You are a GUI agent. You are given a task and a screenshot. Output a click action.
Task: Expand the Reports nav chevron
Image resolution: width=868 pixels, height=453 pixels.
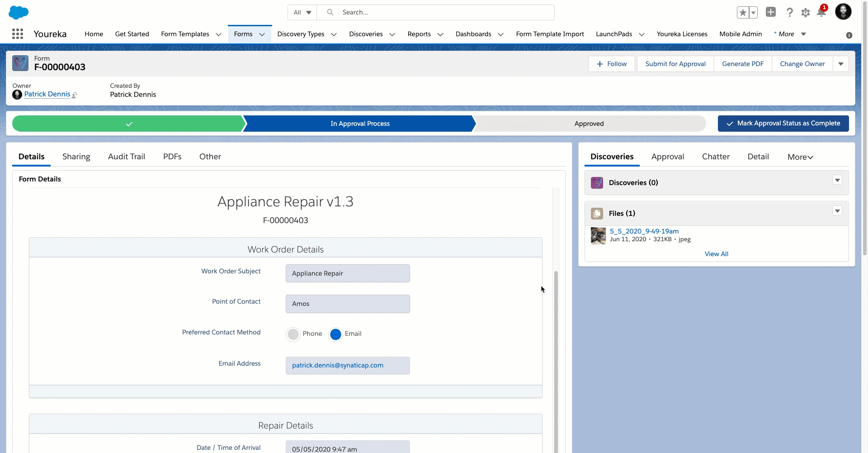pyautogui.click(x=440, y=34)
